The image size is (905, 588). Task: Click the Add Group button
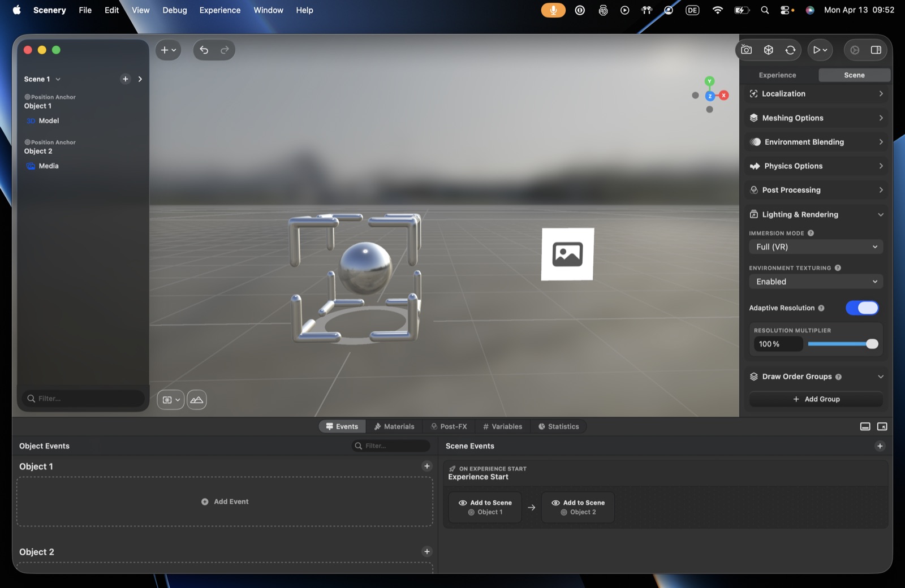coord(816,399)
